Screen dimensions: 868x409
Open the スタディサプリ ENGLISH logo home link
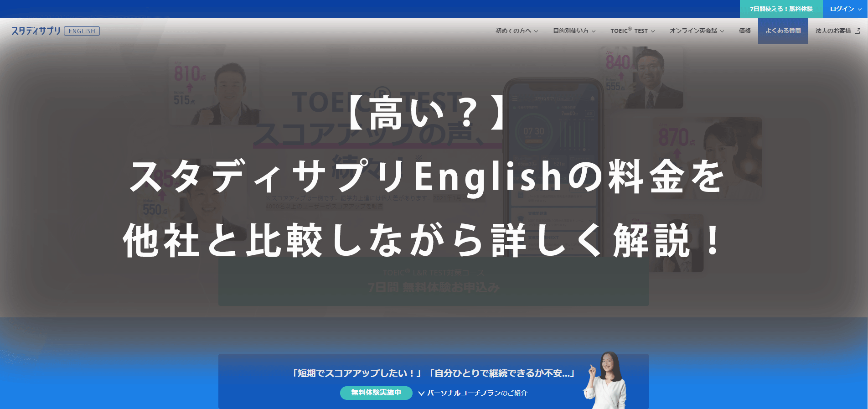[x=56, y=31]
